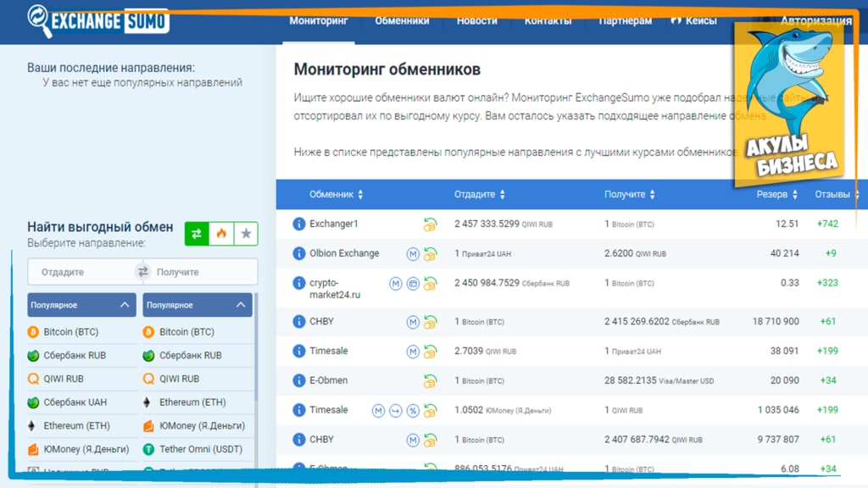868x488 pixels.
Task: Click card icon in crypto-market24.ru row
Action: (413, 284)
